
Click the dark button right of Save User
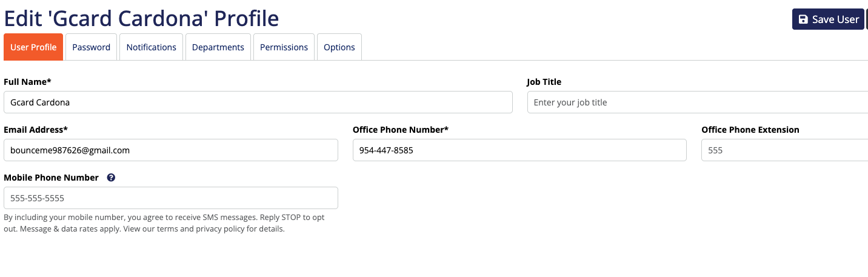tap(867, 19)
